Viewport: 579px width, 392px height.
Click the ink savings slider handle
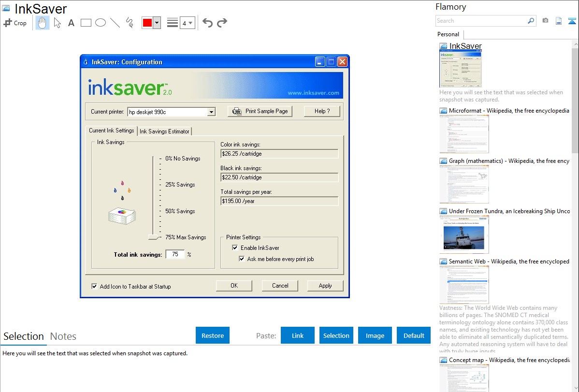[154, 237]
